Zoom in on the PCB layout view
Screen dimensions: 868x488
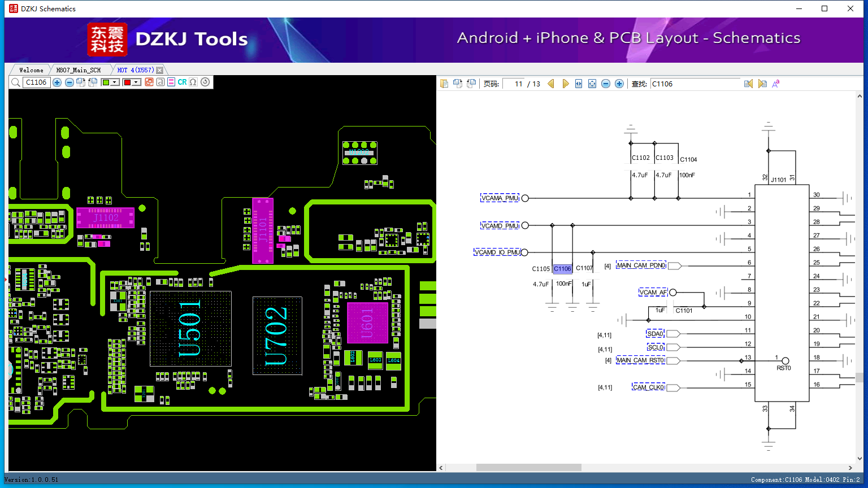pyautogui.click(x=57, y=82)
